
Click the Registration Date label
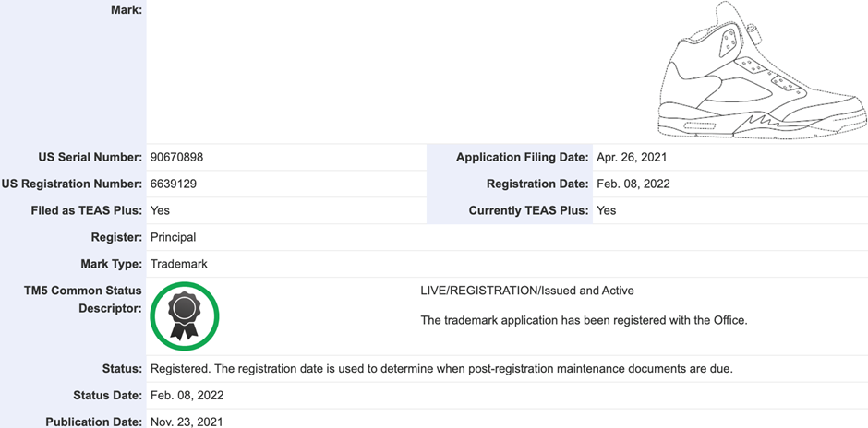(x=537, y=184)
